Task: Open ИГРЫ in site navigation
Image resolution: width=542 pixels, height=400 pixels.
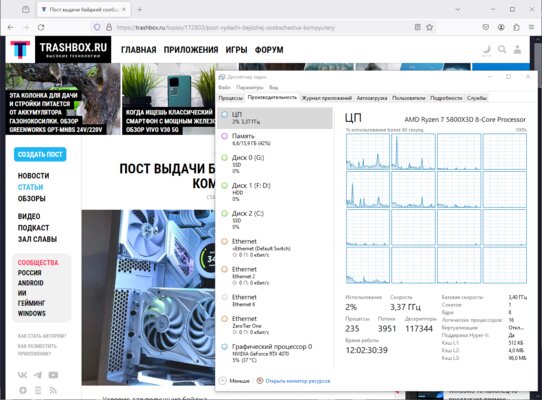Action: [x=236, y=50]
